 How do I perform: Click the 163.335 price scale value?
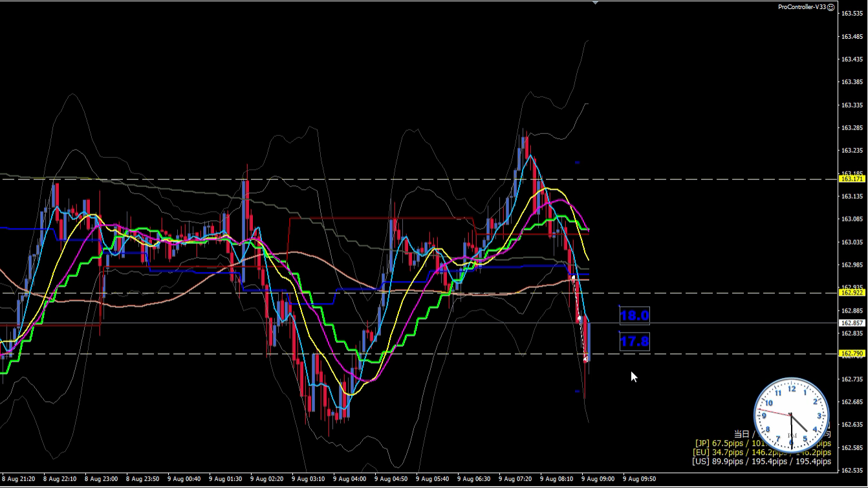[x=852, y=105]
